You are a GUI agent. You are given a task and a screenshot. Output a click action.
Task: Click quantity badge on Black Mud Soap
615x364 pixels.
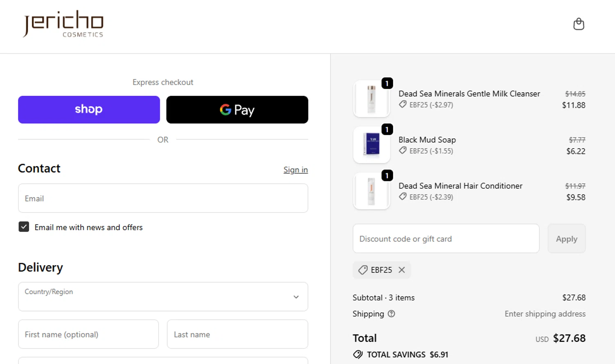387,129
